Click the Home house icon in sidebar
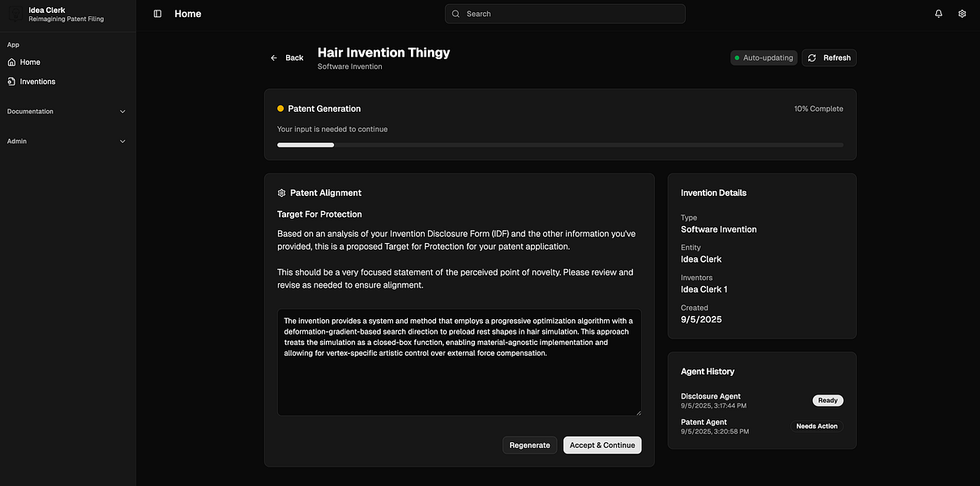The height and width of the screenshot is (486, 980). 11,62
